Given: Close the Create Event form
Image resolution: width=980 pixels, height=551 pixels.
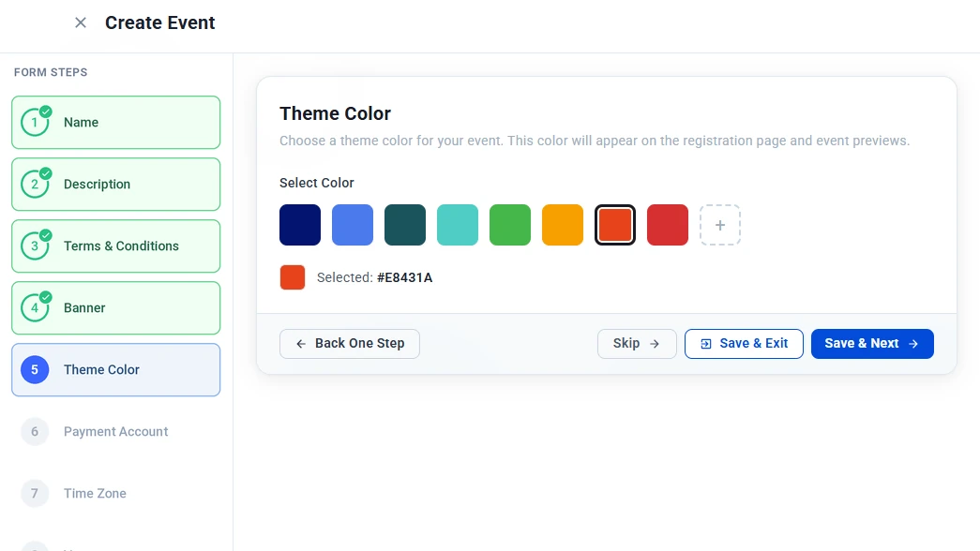Looking at the screenshot, I should (x=81, y=23).
